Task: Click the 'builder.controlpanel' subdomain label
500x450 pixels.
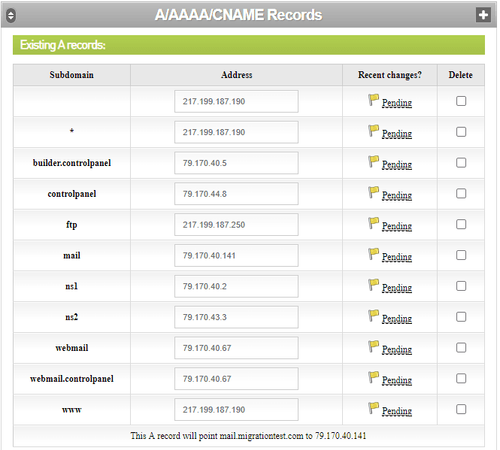Action: pyautogui.click(x=72, y=163)
